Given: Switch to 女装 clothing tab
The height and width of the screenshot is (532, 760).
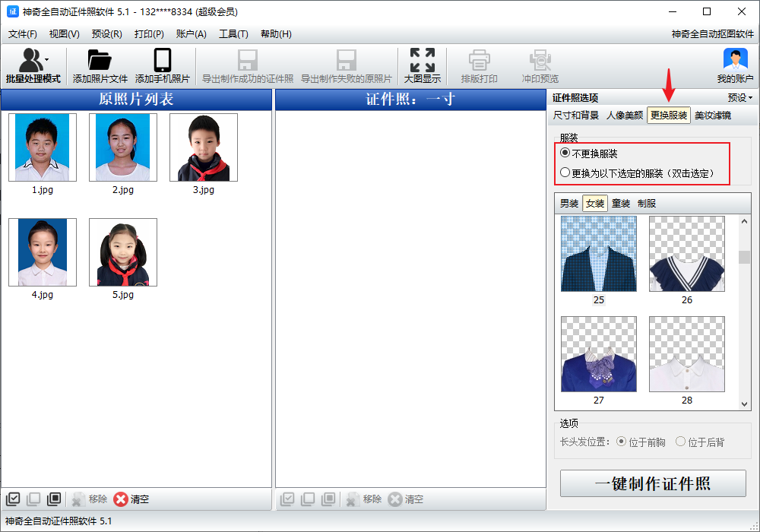Looking at the screenshot, I should [x=595, y=204].
